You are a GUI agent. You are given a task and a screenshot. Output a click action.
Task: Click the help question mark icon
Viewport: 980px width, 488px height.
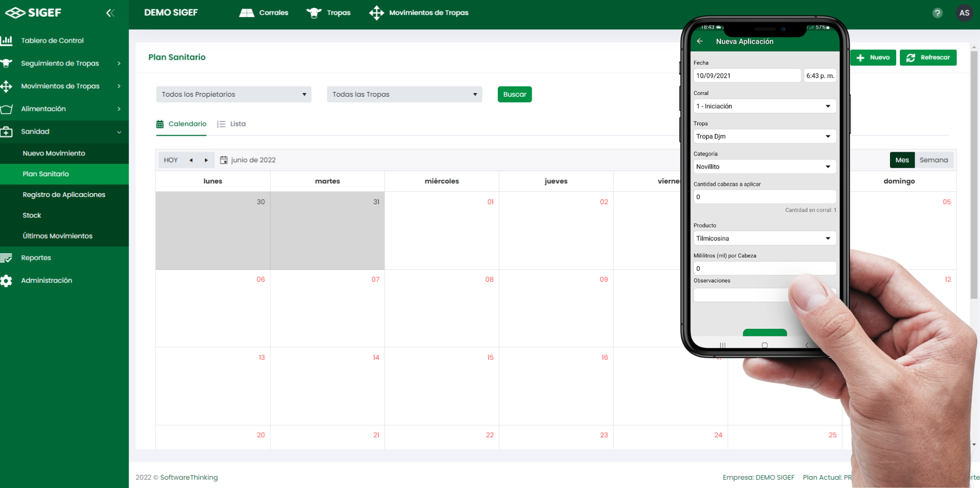(937, 13)
